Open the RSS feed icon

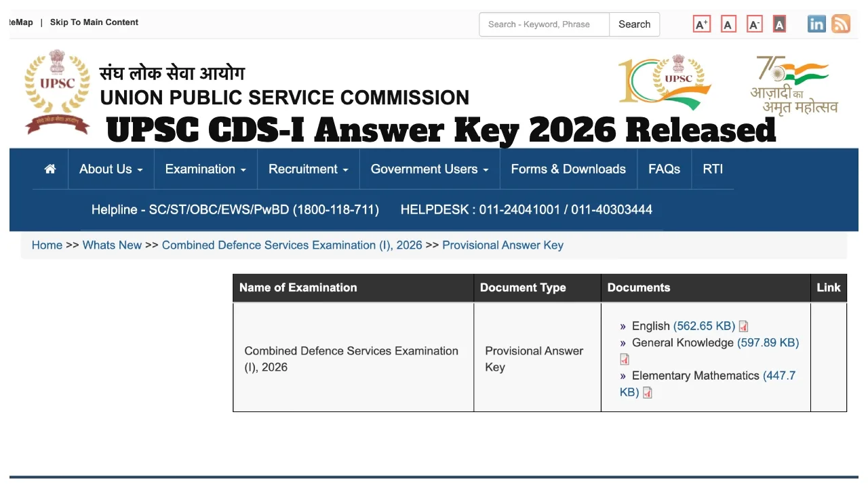(x=841, y=24)
